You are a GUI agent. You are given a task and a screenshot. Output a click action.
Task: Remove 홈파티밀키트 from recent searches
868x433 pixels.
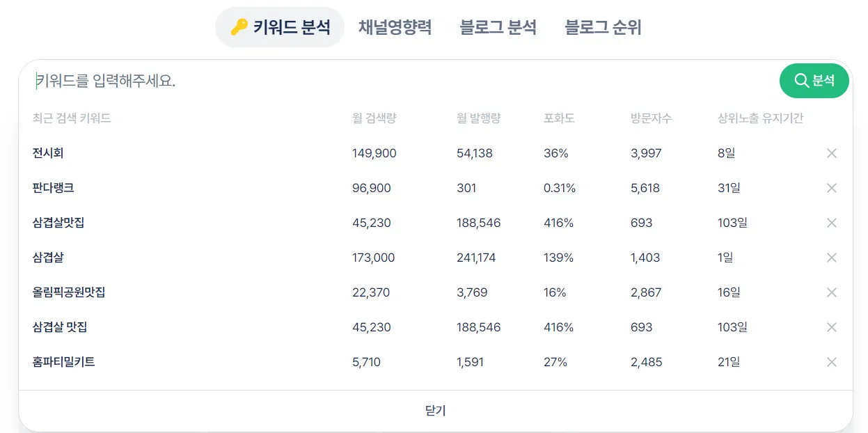point(831,362)
